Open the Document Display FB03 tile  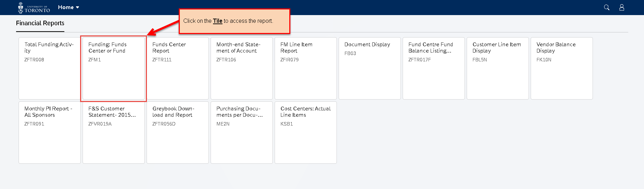click(370, 68)
